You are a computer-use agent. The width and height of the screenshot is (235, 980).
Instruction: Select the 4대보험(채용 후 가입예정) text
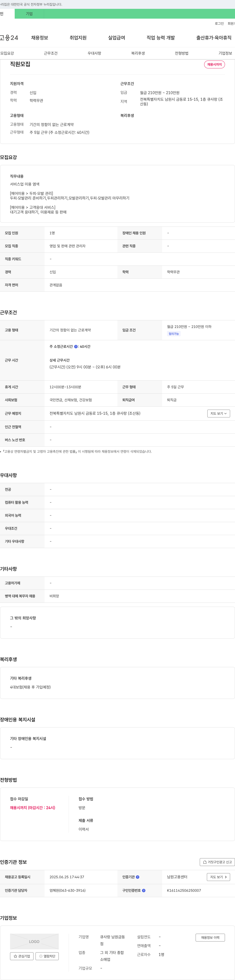pyautogui.click(x=30, y=687)
